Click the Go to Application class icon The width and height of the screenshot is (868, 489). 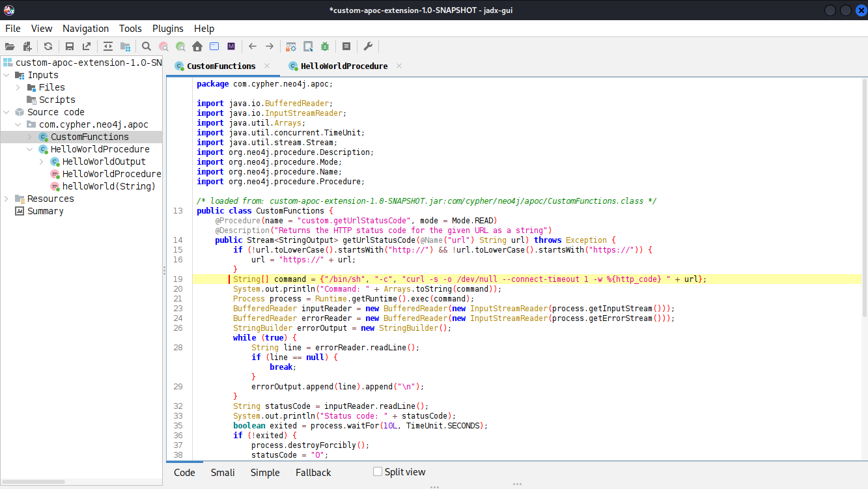[214, 46]
